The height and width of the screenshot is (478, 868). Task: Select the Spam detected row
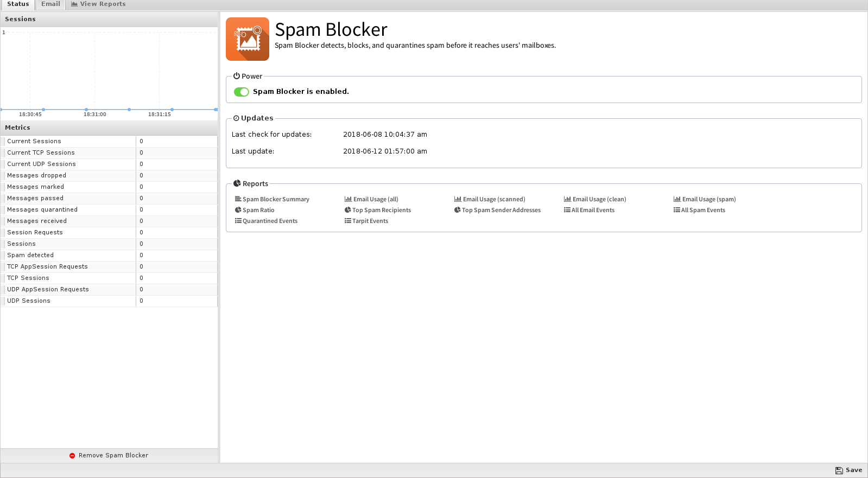pos(109,255)
